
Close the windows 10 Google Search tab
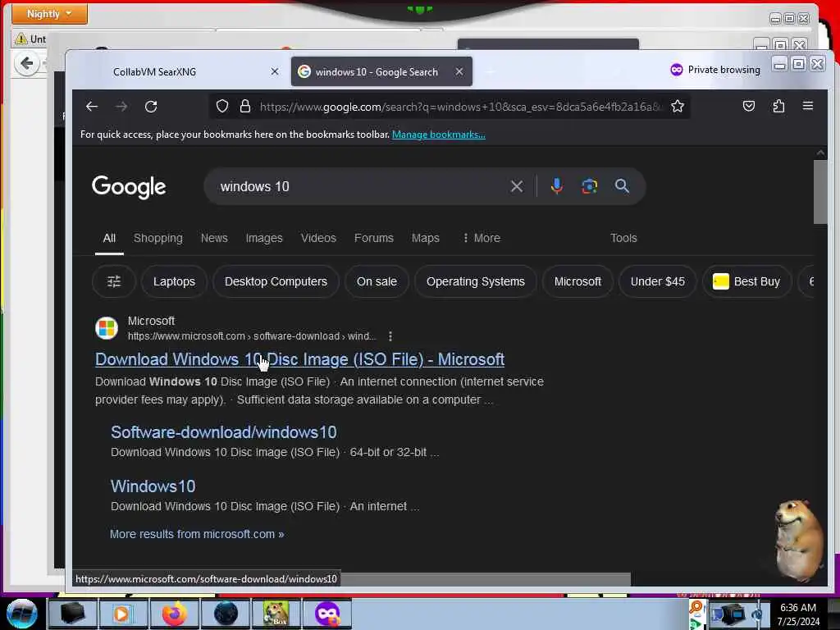click(459, 71)
